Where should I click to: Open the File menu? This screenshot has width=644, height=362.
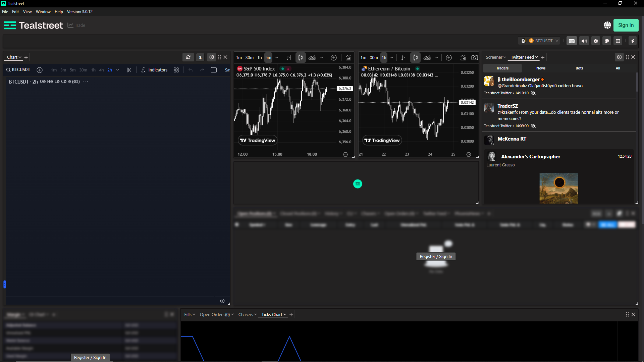[5, 12]
